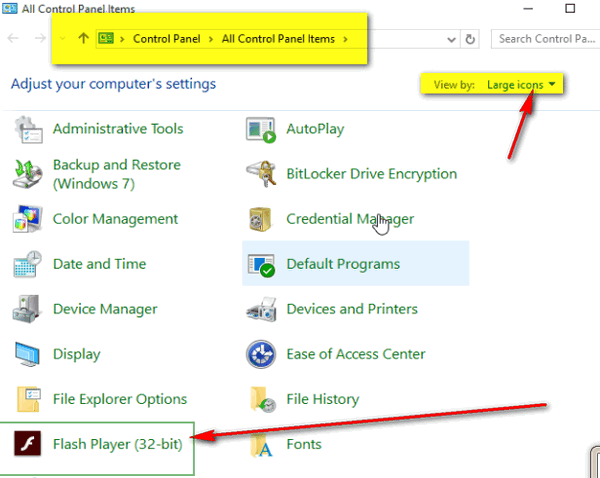Open Backup and Restore (Windows 7) link

coord(116,174)
